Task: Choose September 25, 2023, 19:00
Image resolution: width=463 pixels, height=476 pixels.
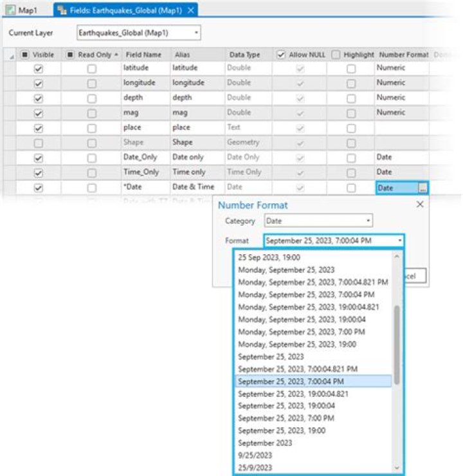Action: pos(313,430)
